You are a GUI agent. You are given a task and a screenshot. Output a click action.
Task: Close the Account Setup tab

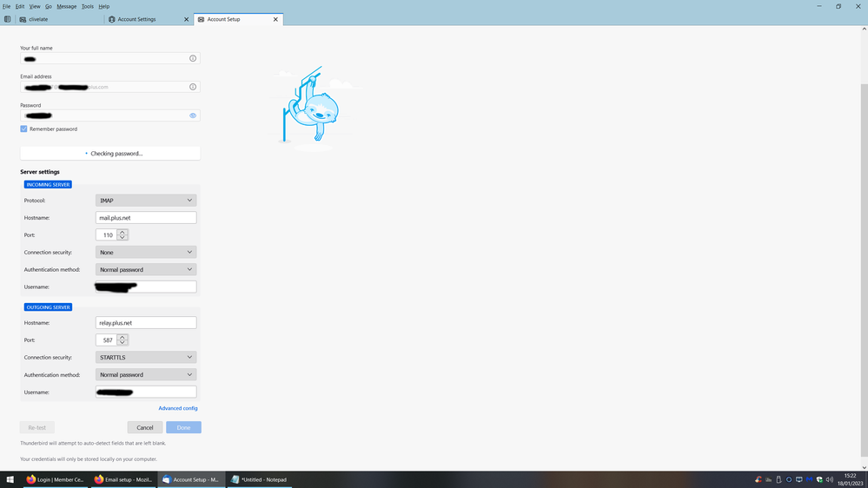click(x=275, y=19)
